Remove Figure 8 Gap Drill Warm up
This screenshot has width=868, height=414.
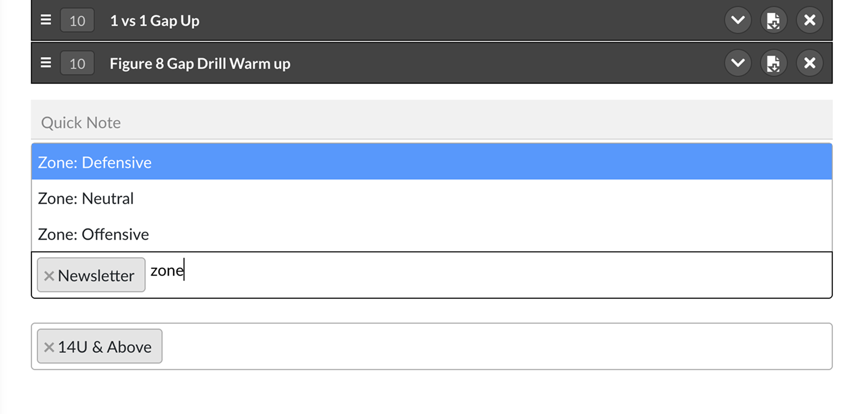coord(810,63)
